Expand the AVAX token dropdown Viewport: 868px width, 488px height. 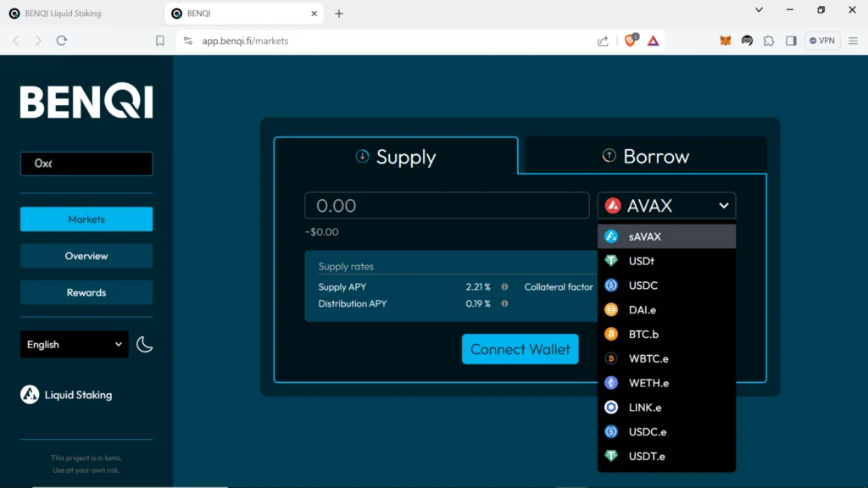666,206
